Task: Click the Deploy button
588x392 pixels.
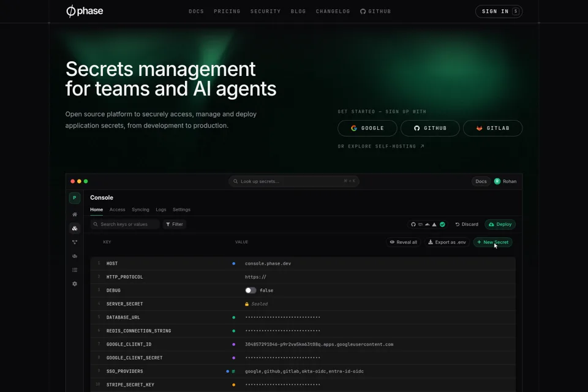Action: (x=500, y=224)
